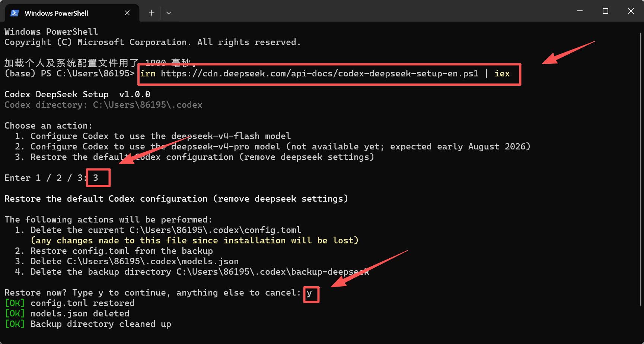Screen dimensions: 644x344
Task: Minimize the terminal window
Action: (580, 11)
